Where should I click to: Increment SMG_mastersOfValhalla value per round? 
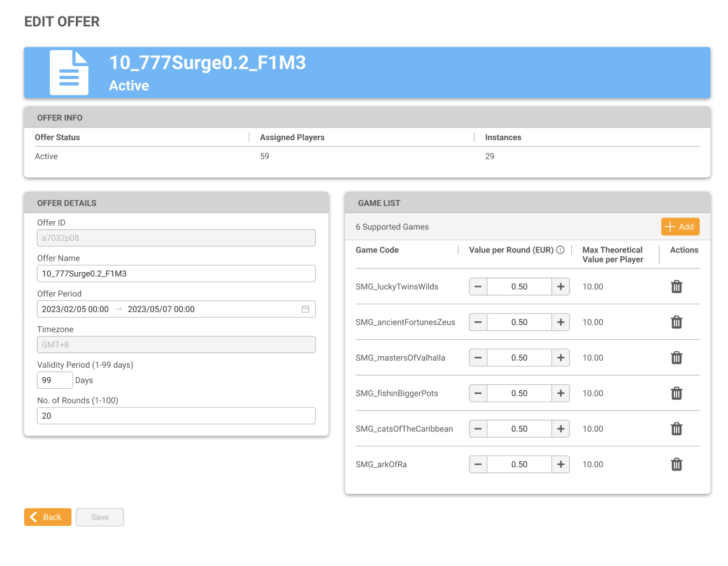point(560,358)
